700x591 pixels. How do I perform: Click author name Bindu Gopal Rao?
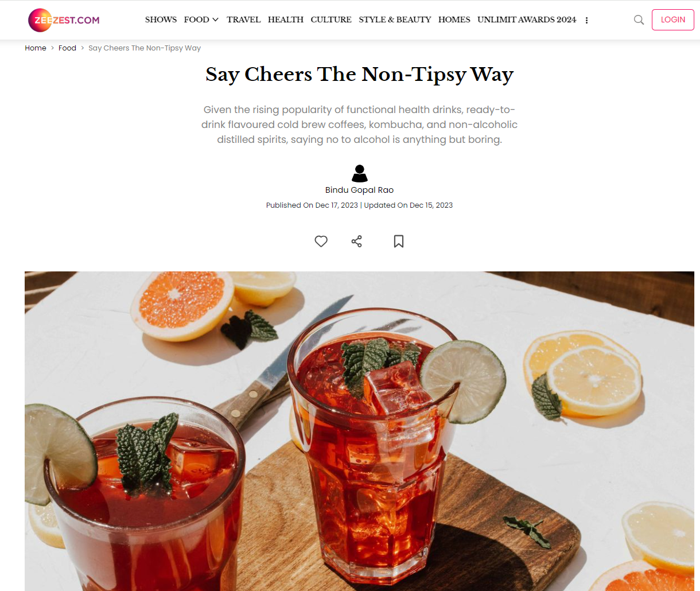pyautogui.click(x=359, y=190)
